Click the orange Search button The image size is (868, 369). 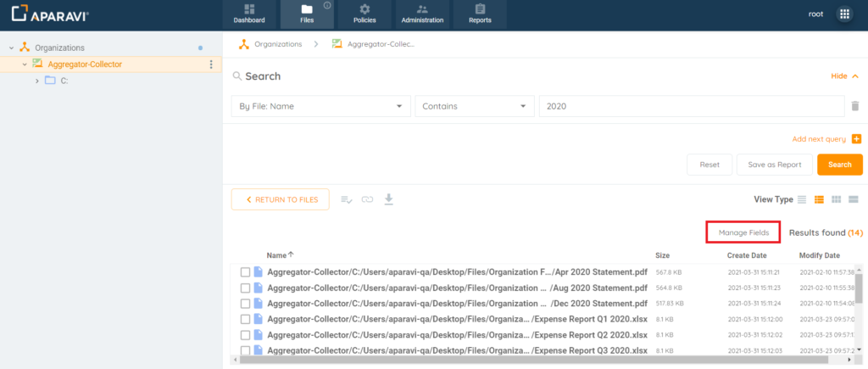click(x=839, y=165)
